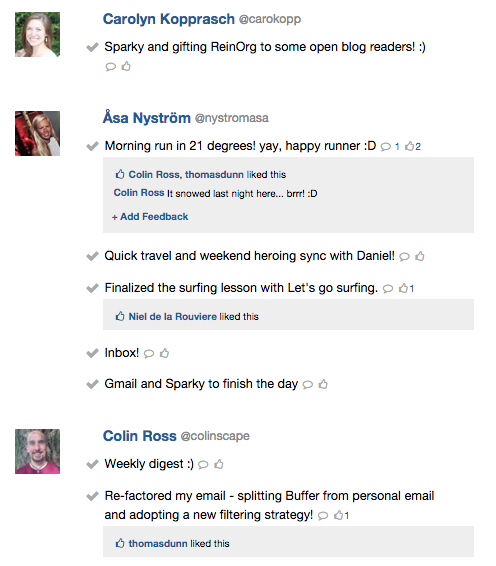The image size is (496, 566).
Task: Comment on the Finalized surfing lesson item
Action: click(x=388, y=289)
